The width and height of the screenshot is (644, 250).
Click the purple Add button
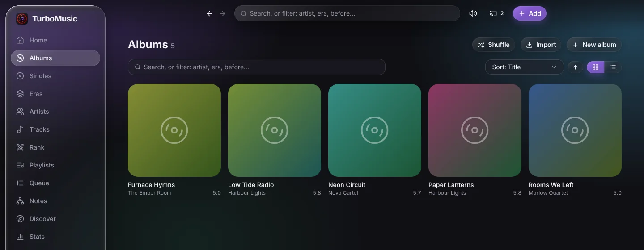pos(530,13)
